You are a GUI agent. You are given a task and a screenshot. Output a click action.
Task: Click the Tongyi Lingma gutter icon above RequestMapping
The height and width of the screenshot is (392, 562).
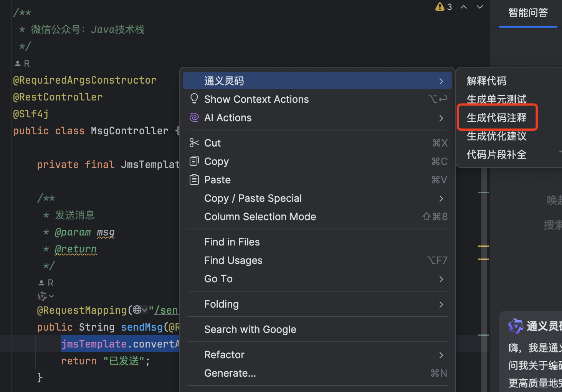(x=42, y=296)
